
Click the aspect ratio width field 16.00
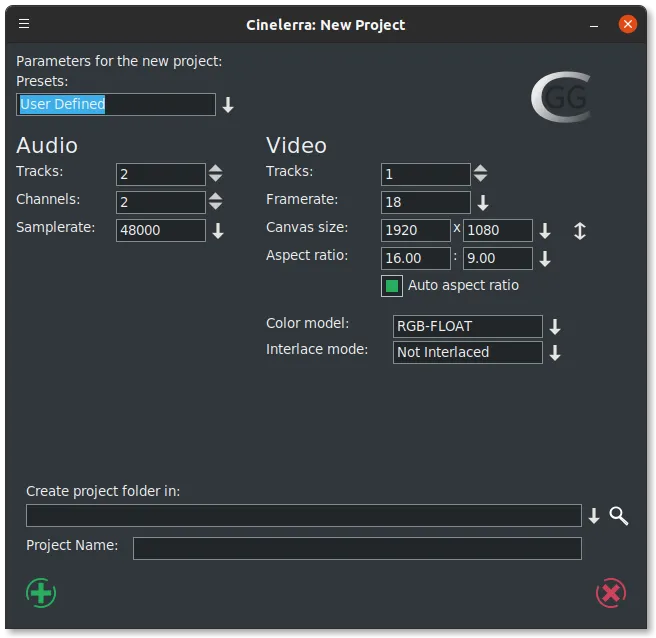click(415, 259)
